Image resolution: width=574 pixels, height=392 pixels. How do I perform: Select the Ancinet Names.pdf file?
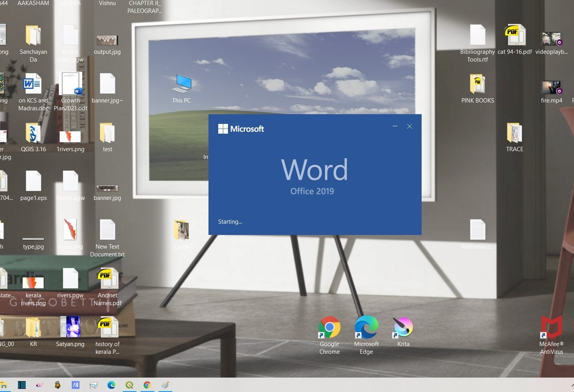click(x=108, y=279)
